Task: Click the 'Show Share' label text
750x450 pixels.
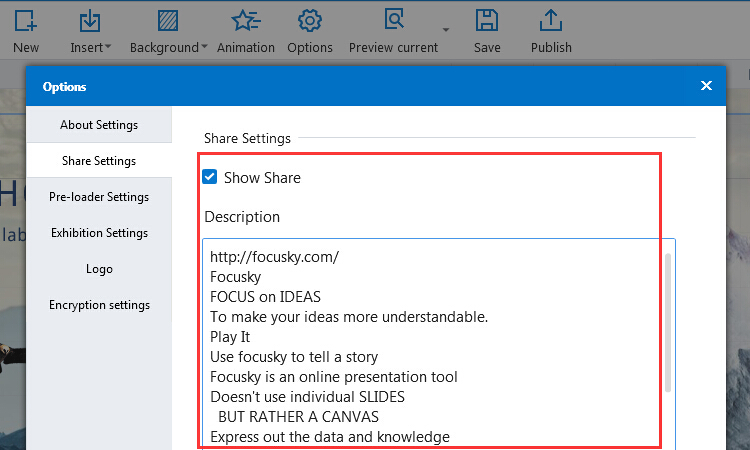Action: tap(263, 178)
